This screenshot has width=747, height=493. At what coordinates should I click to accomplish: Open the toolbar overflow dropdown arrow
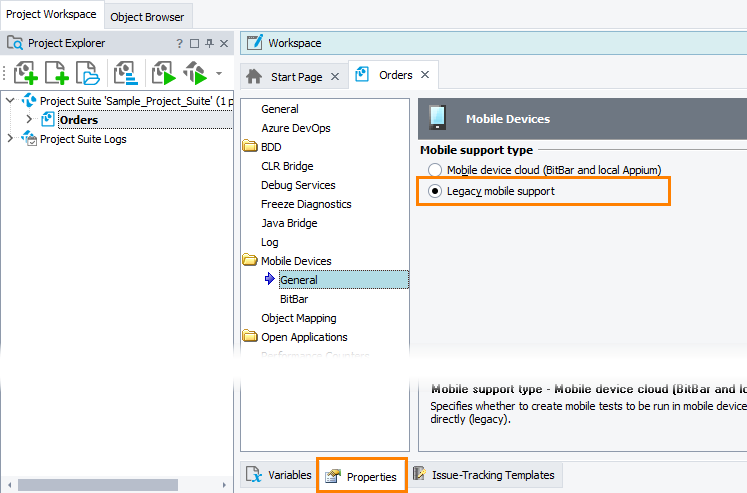point(219,73)
